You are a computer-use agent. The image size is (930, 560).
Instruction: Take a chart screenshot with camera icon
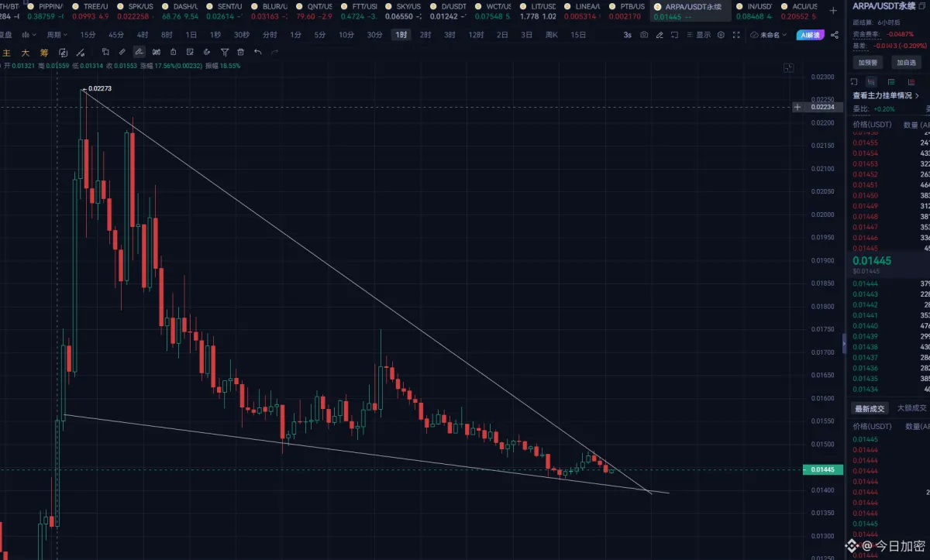click(x=644, y=35)
